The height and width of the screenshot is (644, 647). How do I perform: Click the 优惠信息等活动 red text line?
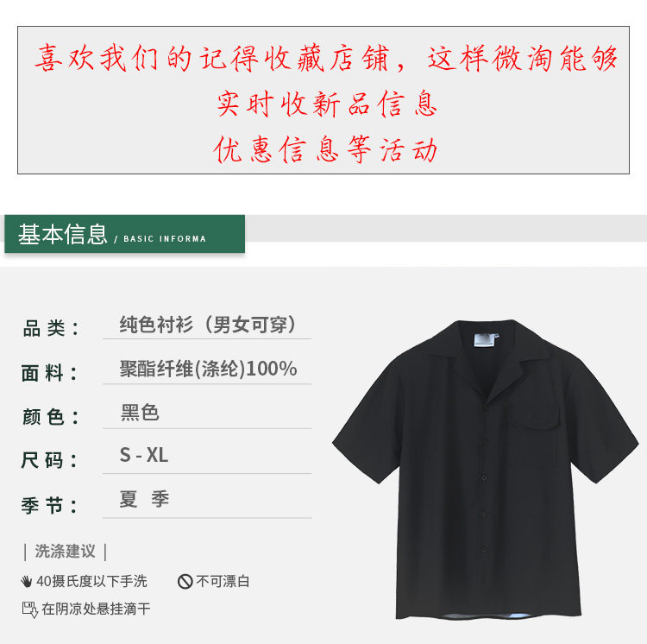pyautogui.click(x=325, y=149)
